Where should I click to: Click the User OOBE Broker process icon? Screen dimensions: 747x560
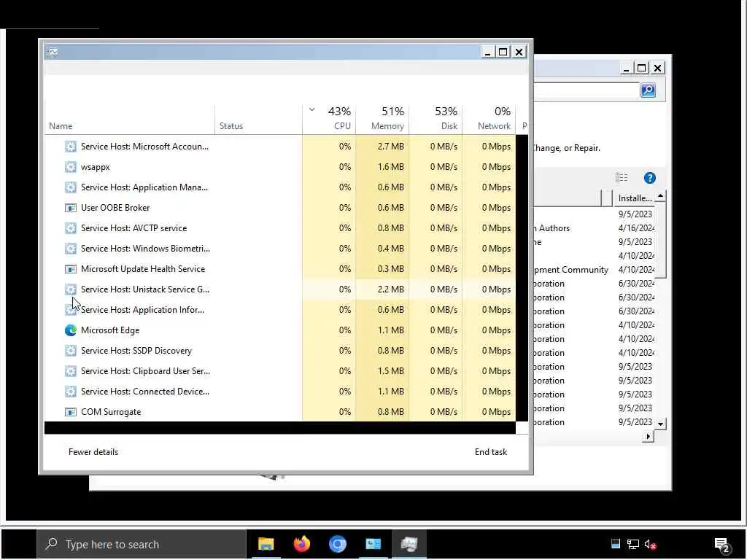71,208
